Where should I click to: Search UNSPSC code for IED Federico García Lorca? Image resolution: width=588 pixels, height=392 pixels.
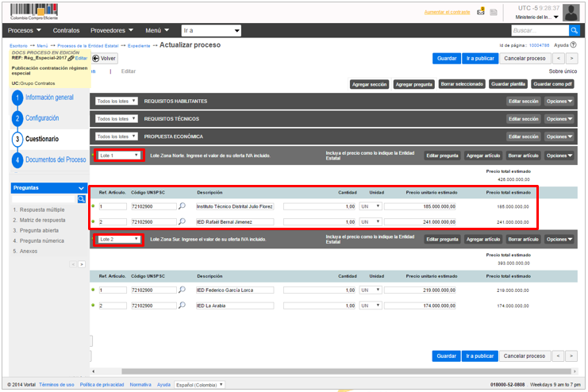point(182,290)
